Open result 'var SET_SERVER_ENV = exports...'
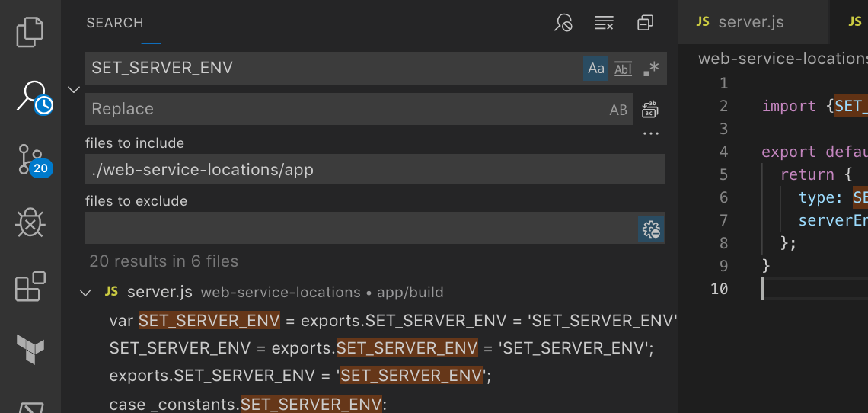 pos(394,321)
